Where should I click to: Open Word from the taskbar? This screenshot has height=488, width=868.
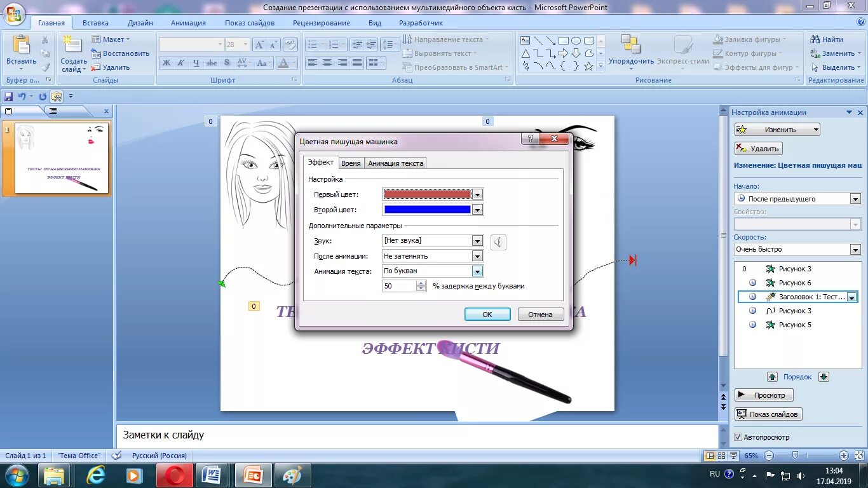pos(211,475)
